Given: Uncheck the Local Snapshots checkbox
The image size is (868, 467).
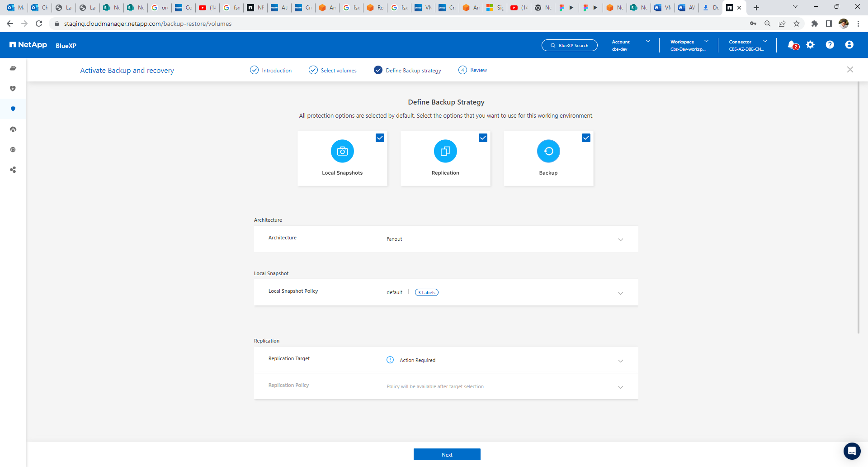Looking at the screenshot, I should point(380,138).
